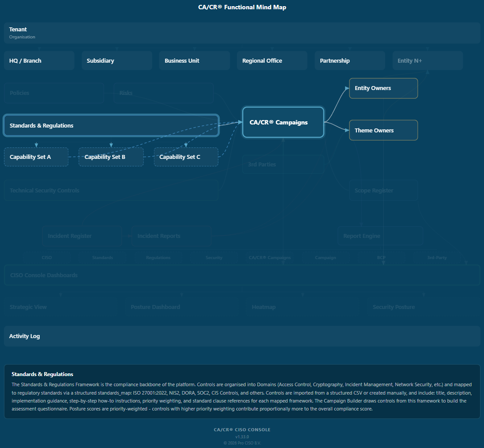484x448 pixels.
Task: Select the Theme Owners node
Action: (383, 130)
